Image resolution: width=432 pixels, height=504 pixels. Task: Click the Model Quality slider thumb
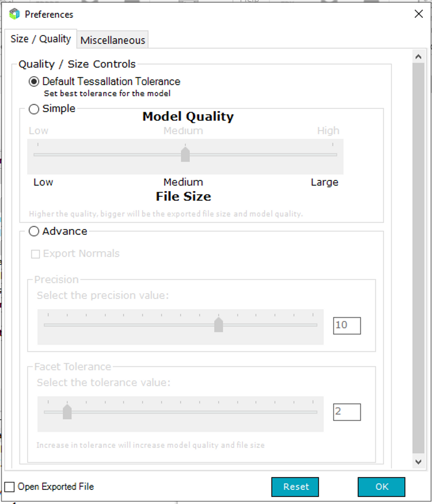pos(185,154)
